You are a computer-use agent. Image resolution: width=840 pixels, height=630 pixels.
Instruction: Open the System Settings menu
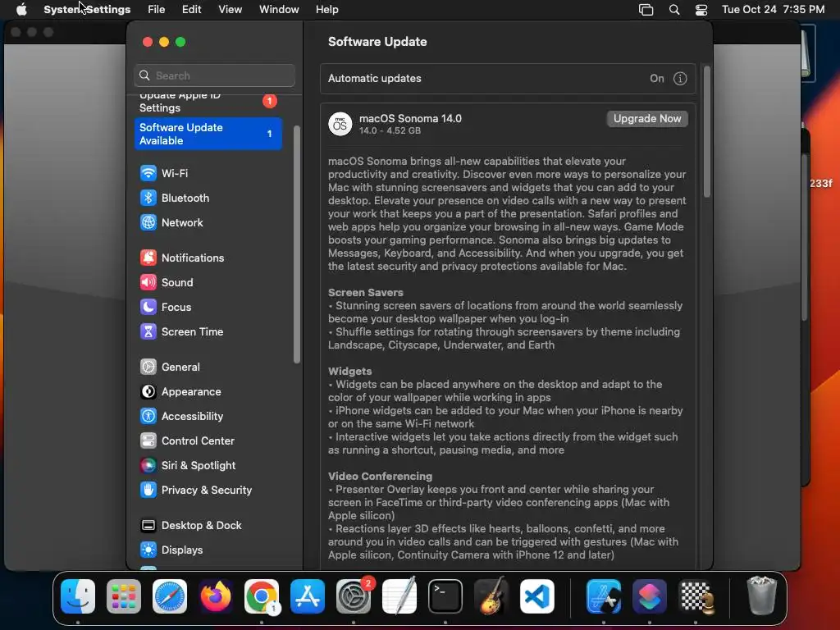87,10
